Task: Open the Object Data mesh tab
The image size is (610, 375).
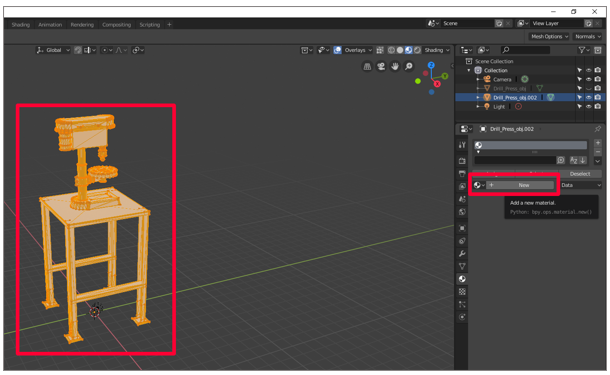Action: (462, 266)
